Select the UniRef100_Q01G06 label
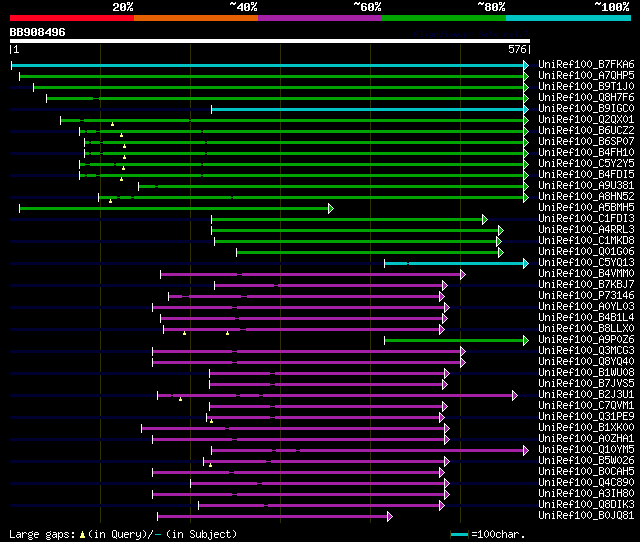This screenshot has width=640, height=542. coord(586,252)
